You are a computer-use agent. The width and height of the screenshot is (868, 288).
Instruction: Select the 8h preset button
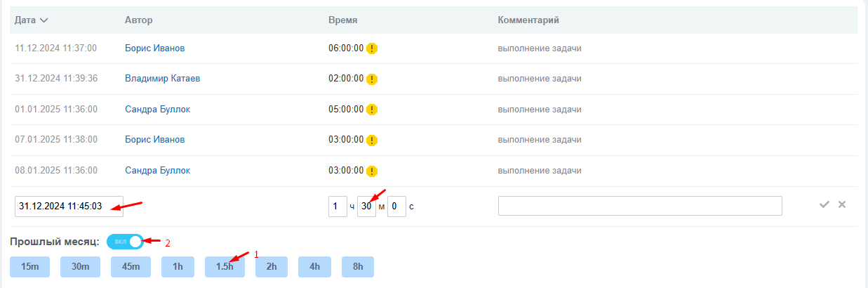358,267
